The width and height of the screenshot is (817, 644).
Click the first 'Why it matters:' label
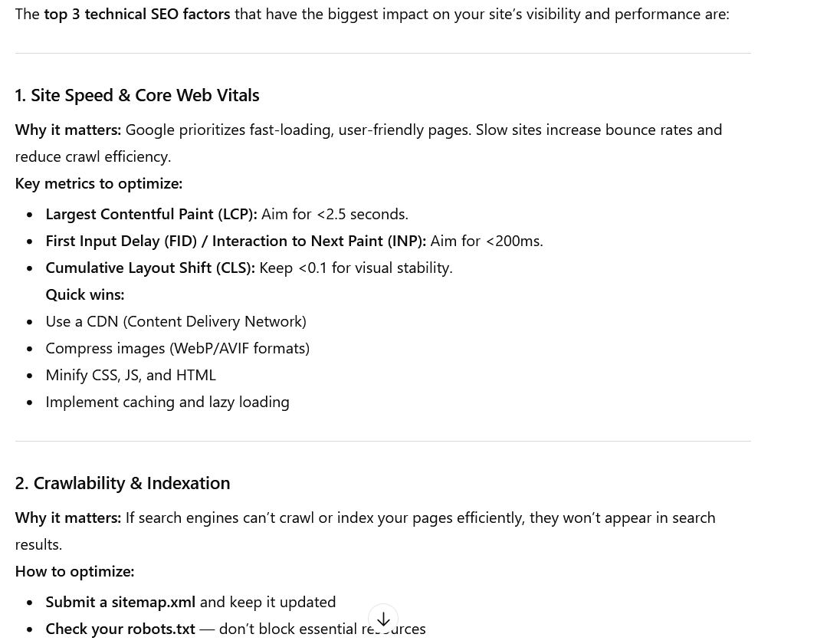coord(67,129)
